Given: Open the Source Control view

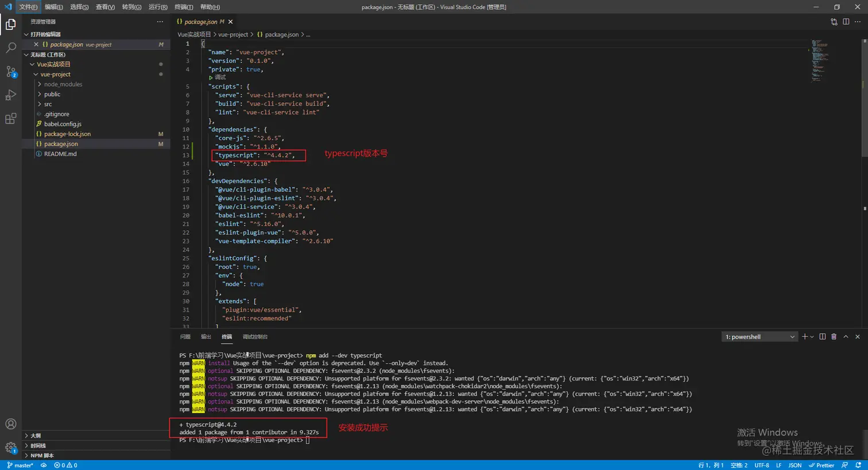Looking at the screenshot, I should [11, 72].
